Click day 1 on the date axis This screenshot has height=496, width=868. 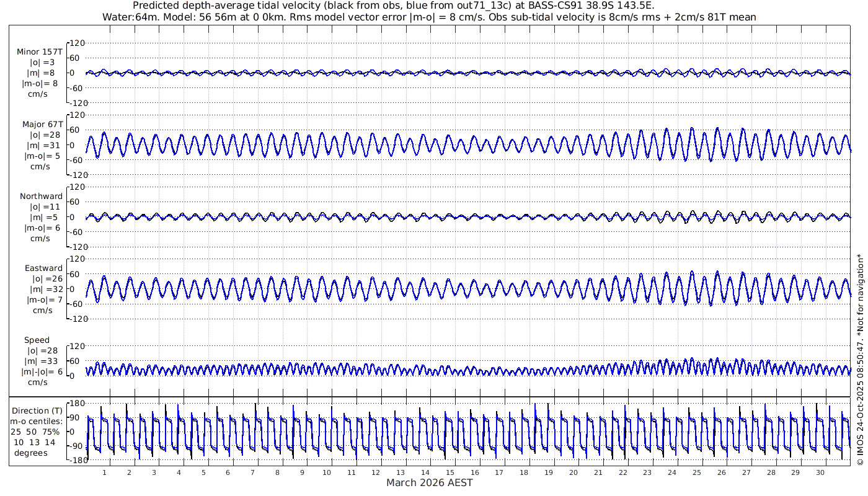pos(105,472)
